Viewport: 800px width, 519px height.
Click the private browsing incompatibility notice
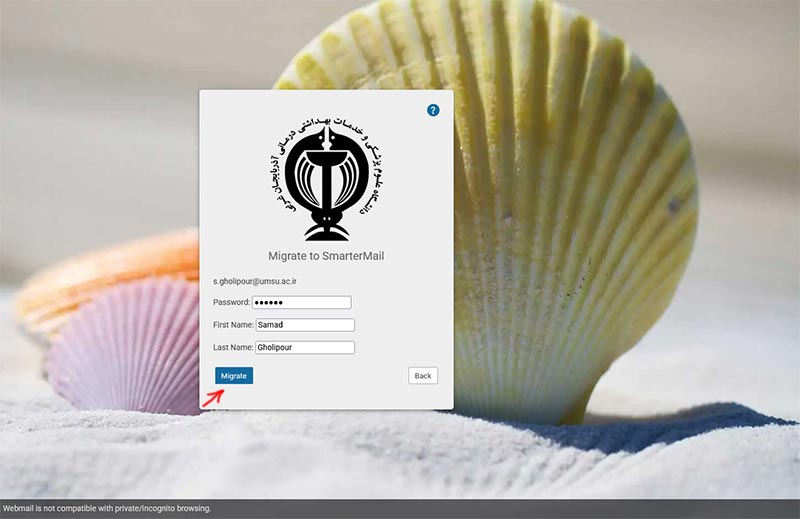pos(107,509)
